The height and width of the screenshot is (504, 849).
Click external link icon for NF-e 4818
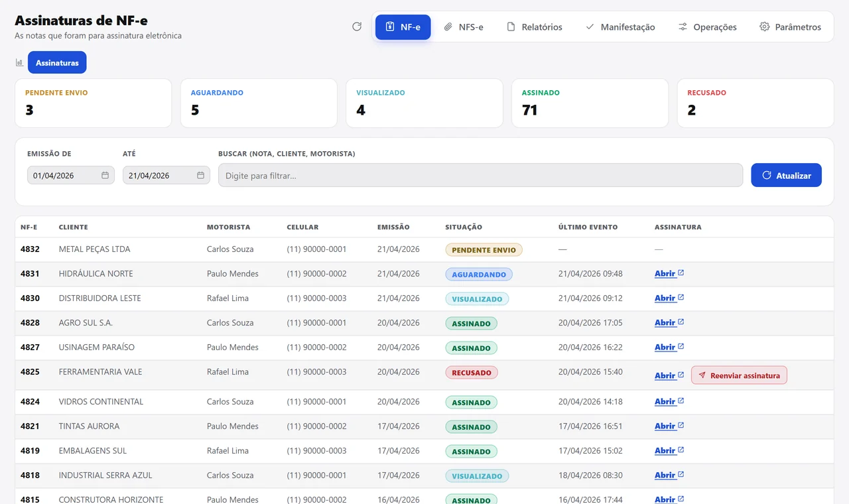(681, 475)
